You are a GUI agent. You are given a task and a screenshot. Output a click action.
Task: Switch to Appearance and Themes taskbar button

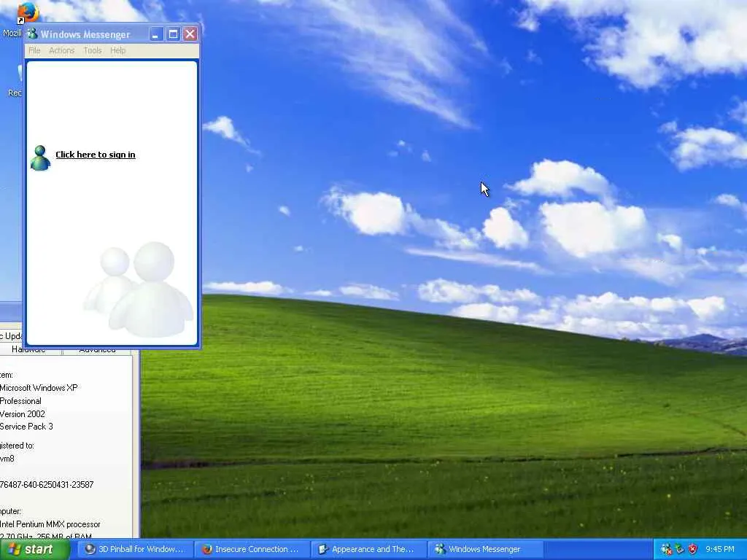368,549
